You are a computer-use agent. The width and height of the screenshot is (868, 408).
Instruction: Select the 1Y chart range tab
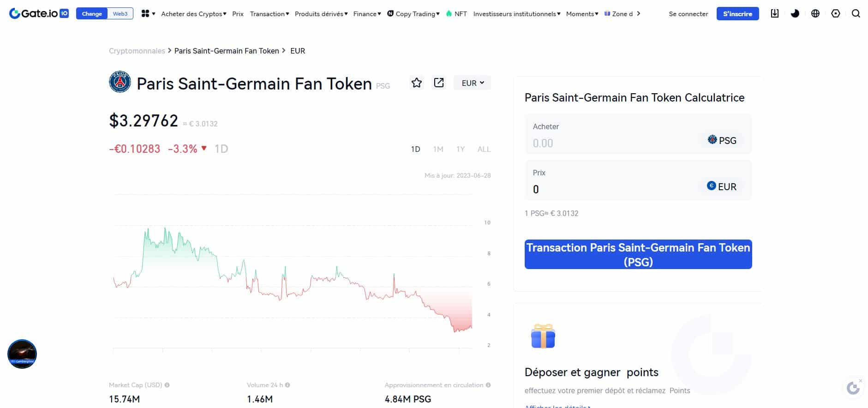coord(460,149)
